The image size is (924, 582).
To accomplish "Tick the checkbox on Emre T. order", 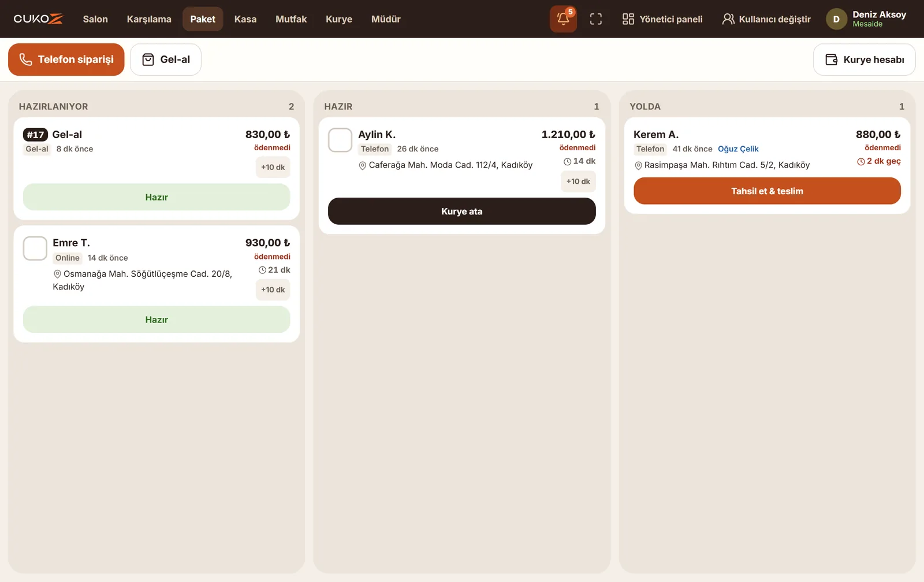I will pos(35,249).
